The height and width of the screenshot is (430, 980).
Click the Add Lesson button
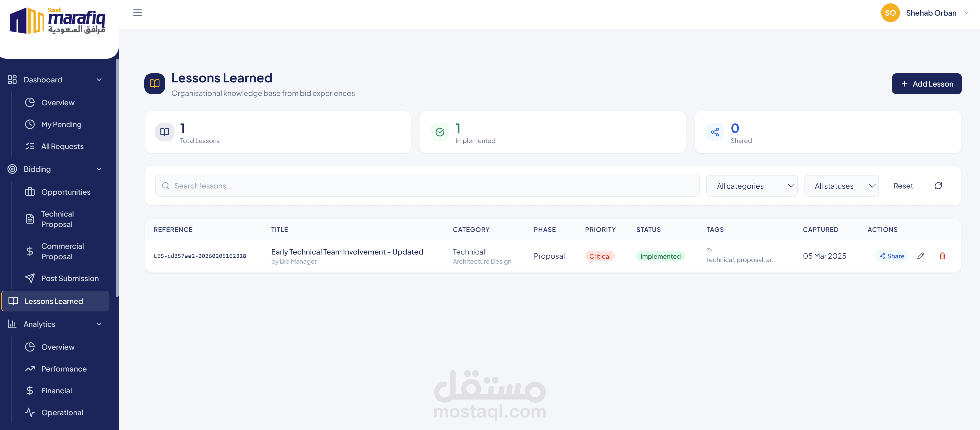[926, 84]
